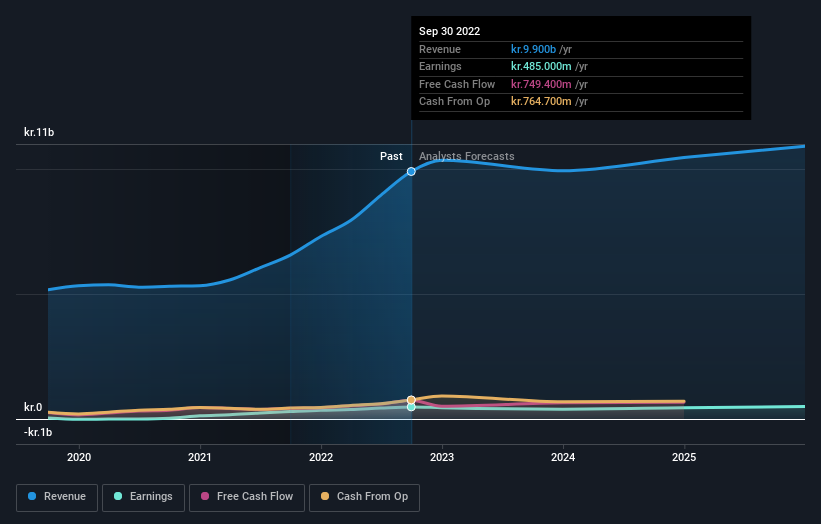Click the 2022 x-axis label
This screenshot has height=524, width=821.
pos(321,458)
